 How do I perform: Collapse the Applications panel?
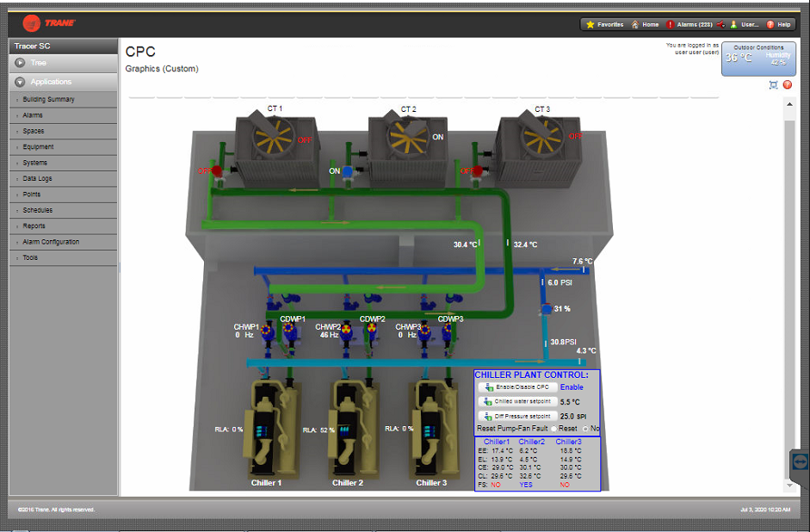click(x=63, y=82)
